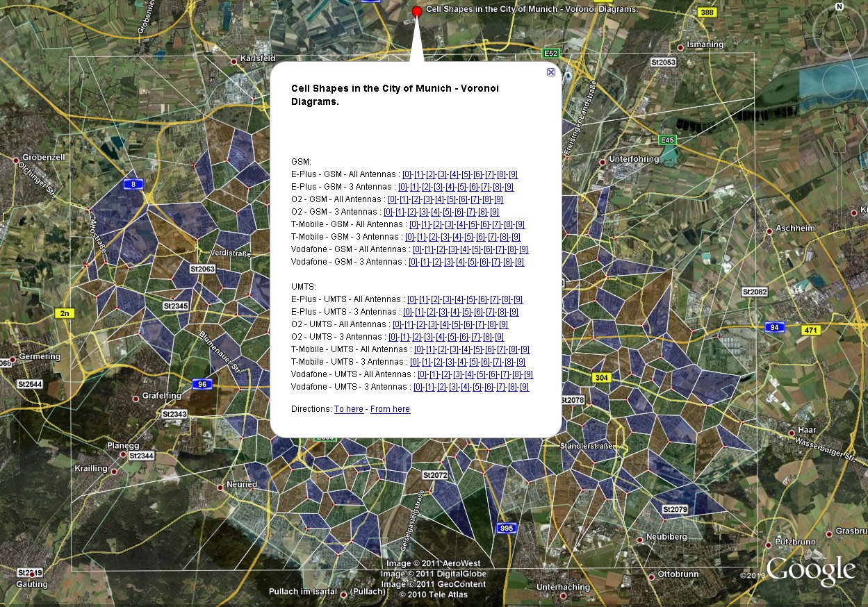Viewport: 868px width, 607px height.
Task: Open link [0] for O2 GSM All Antennas
Action: pos(393,199)
